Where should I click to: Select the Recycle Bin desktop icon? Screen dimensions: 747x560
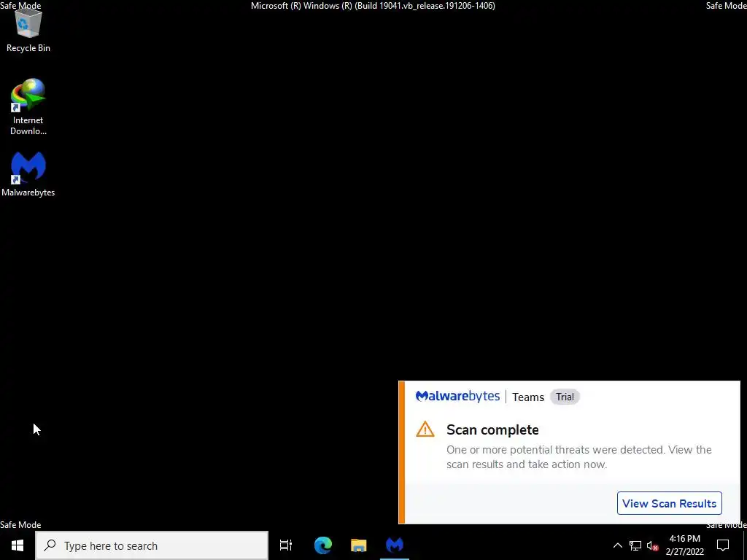point(28,29)
